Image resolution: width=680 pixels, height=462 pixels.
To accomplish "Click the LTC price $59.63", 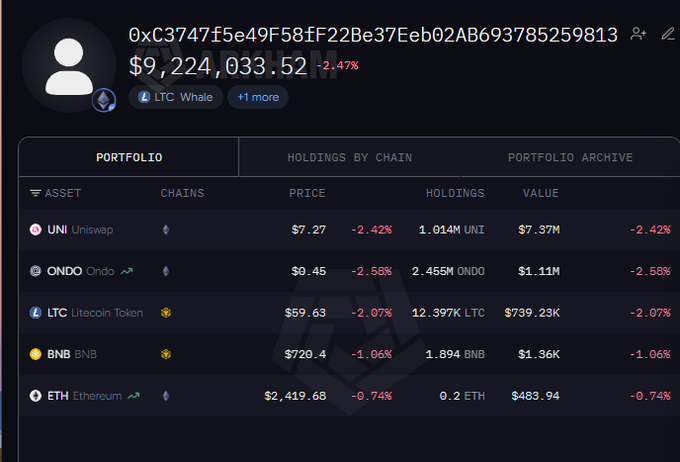I will coord(305,313).
